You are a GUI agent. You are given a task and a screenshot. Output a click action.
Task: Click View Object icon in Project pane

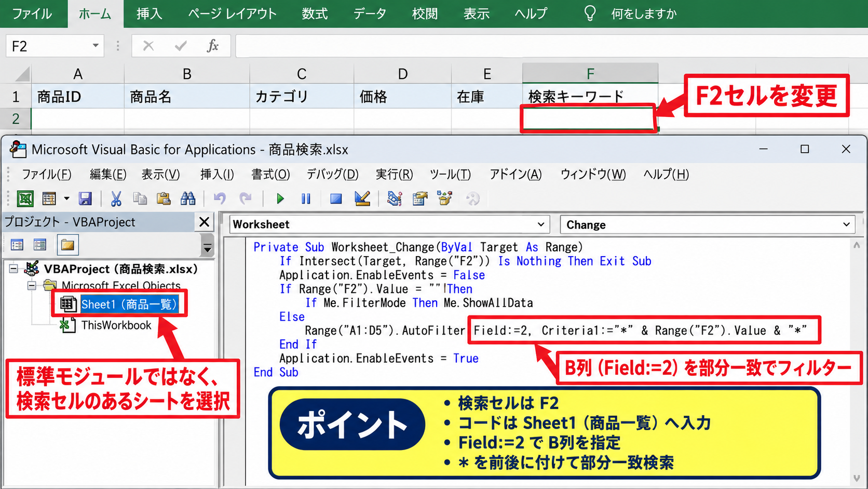(x=40, y=245)
